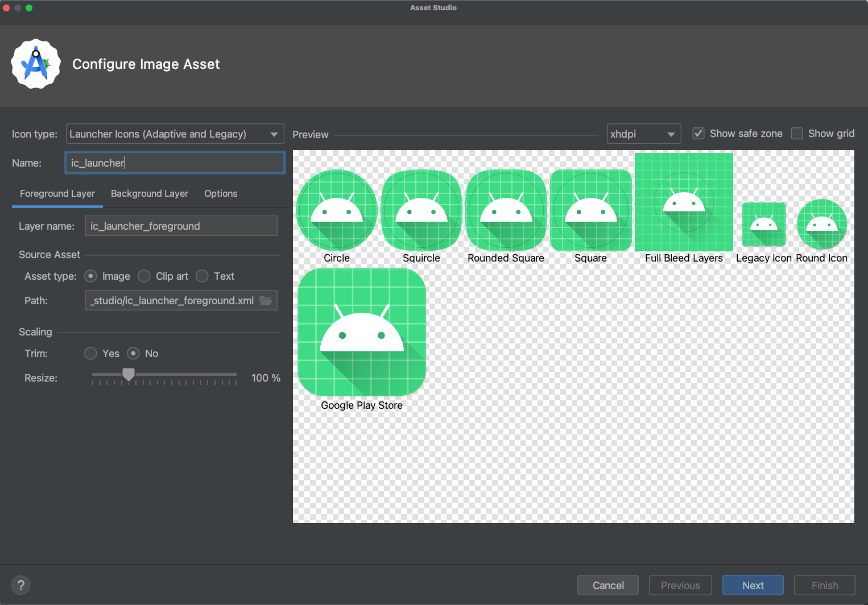Click the Resize slider handle
This screenshot has height=605, width=868.
tap(129, 374)
